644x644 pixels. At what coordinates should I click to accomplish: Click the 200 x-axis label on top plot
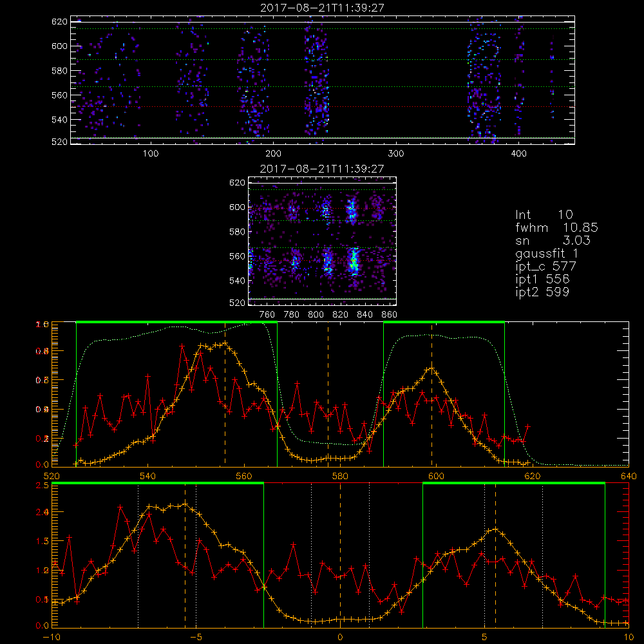(273, 153)
